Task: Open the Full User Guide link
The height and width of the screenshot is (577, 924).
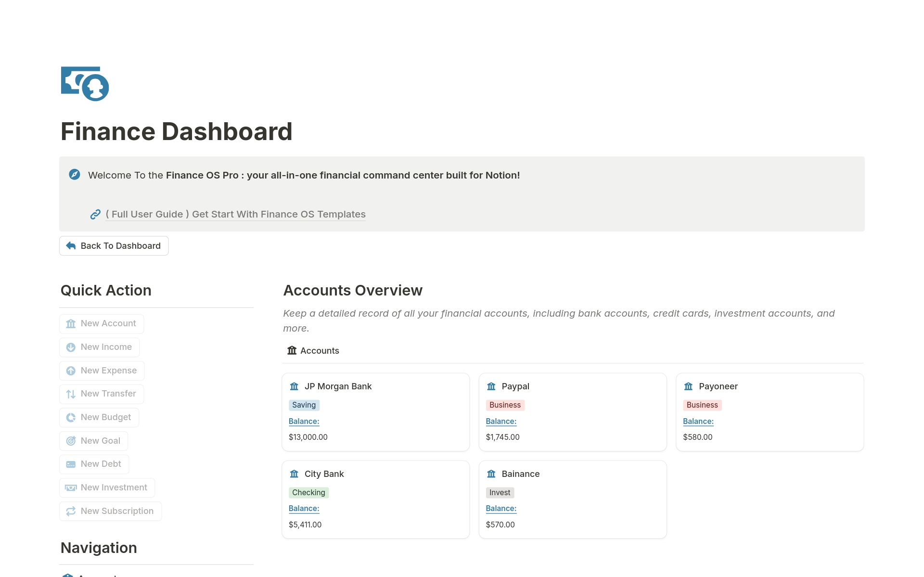Action: tap(235, 214)
